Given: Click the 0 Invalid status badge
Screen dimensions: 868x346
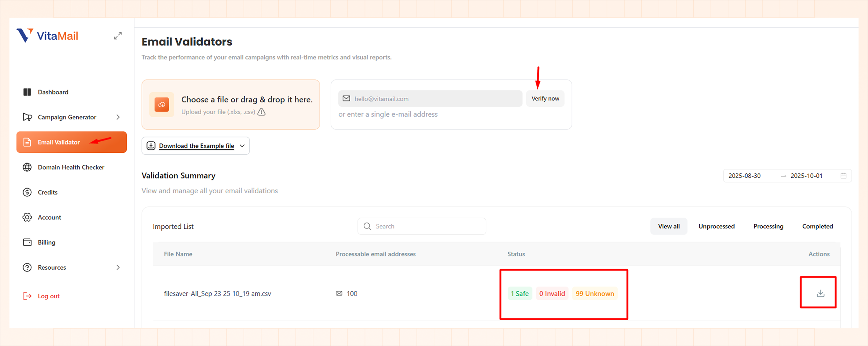Looking at the screenshot, I should [552, 293].
